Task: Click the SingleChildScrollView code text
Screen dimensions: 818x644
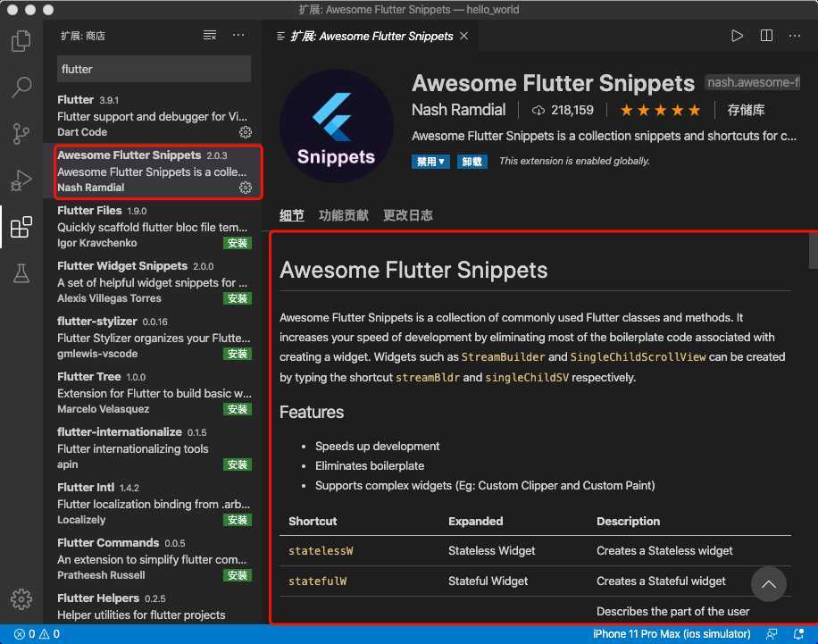Action: coord(638,357)
